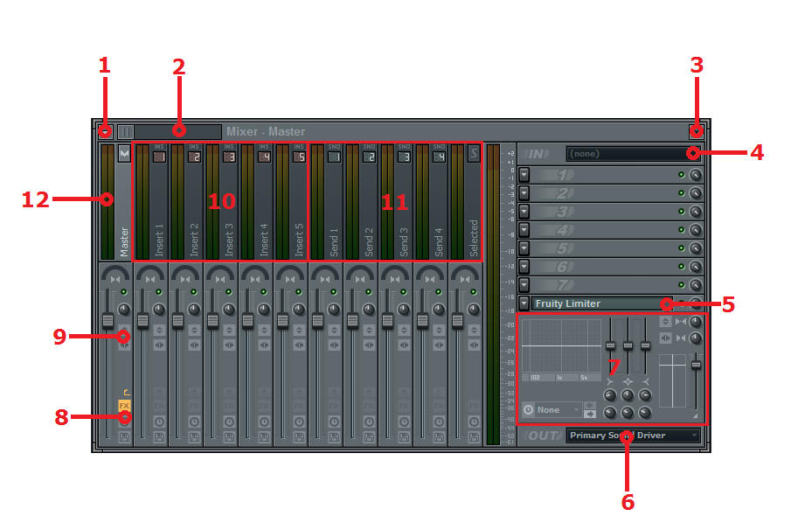Click the FX button on Master track
Screen dimensions: 812x523
(124, 406)
